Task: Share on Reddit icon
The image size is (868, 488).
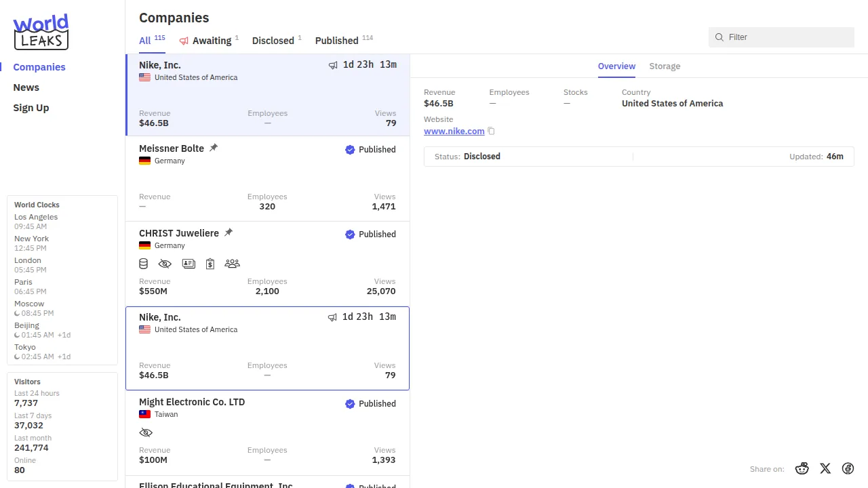Action: [802, 468]
